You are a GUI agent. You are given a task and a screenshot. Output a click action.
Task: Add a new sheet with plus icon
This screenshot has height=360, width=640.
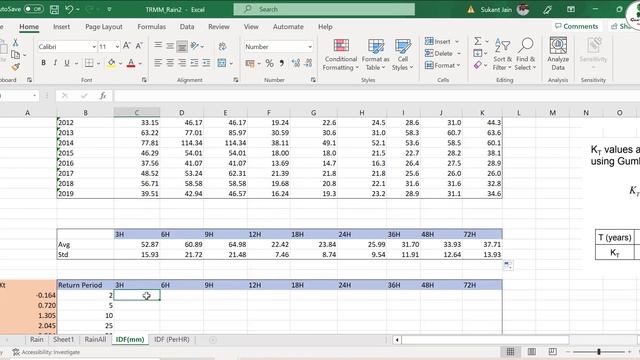click(213, 340)
